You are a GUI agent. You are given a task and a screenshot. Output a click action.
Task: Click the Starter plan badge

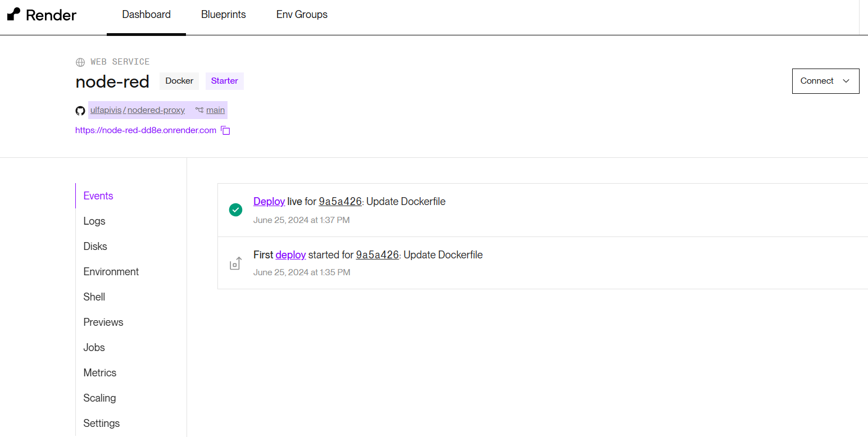pos(224,80)
